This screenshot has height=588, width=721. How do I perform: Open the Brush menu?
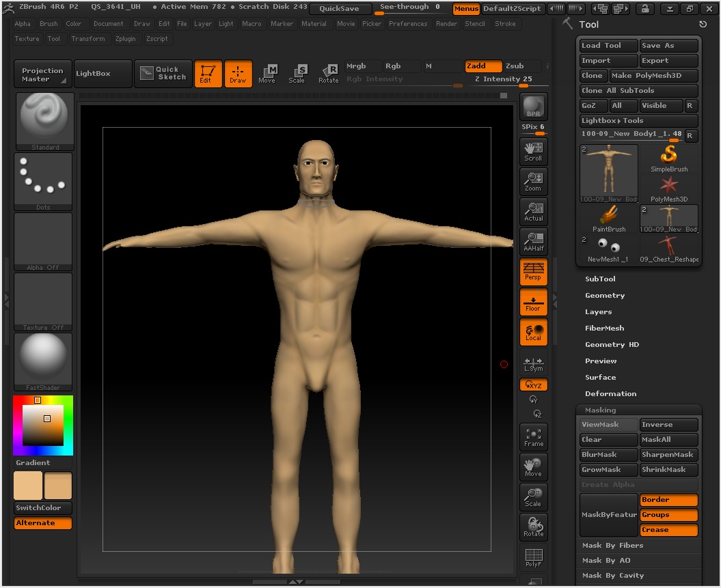49,23
